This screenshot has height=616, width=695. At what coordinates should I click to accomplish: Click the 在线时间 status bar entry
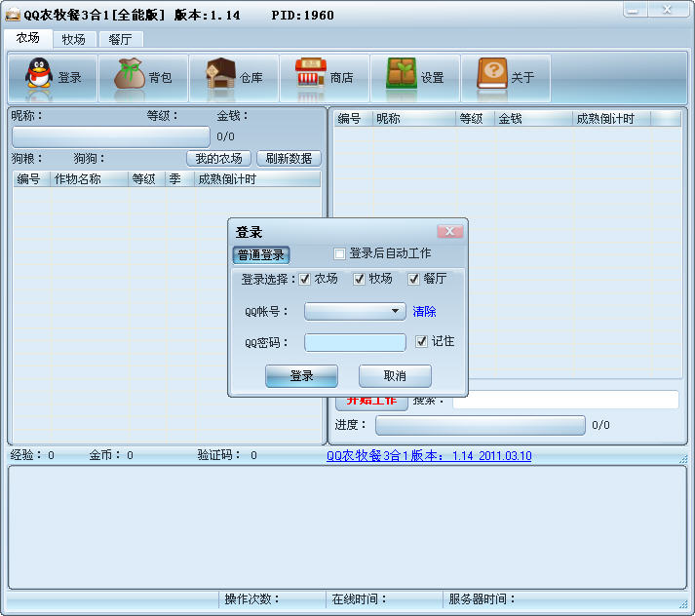click(x=384, y=599)
